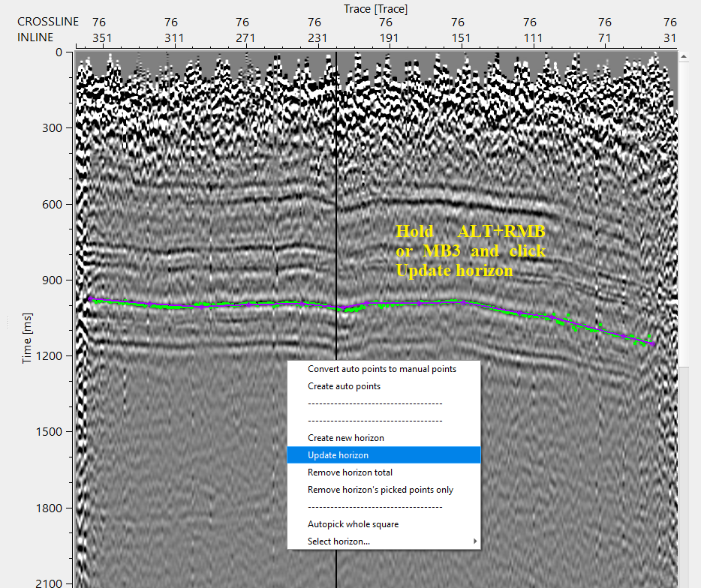Click Autopick whole square entry
Screen dimensions: 701x588
(x=353, y=524)
